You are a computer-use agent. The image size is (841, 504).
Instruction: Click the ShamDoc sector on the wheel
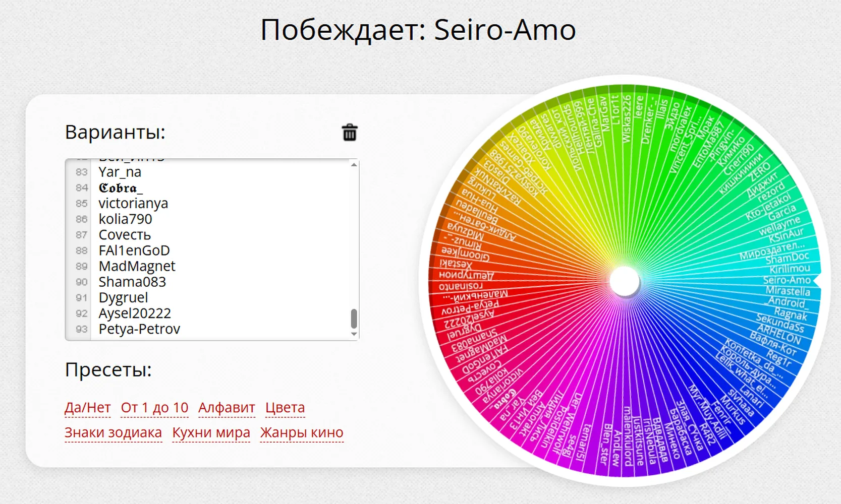[787, 259]
